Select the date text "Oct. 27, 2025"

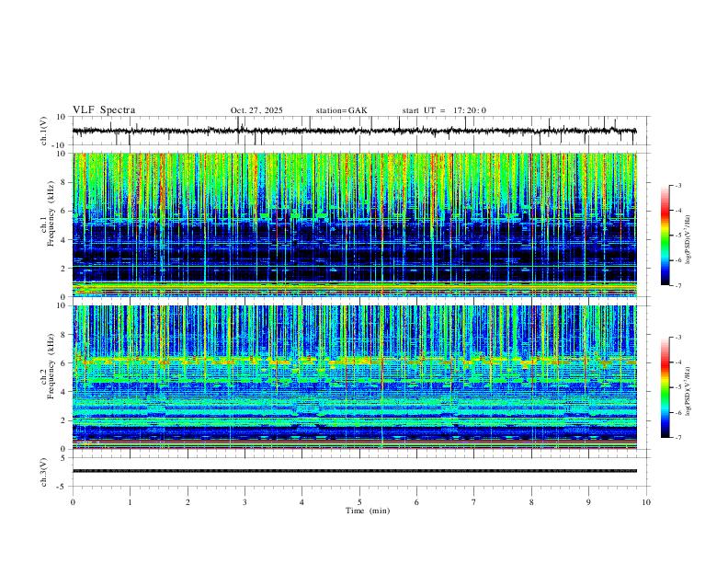[x=256, y=110]
